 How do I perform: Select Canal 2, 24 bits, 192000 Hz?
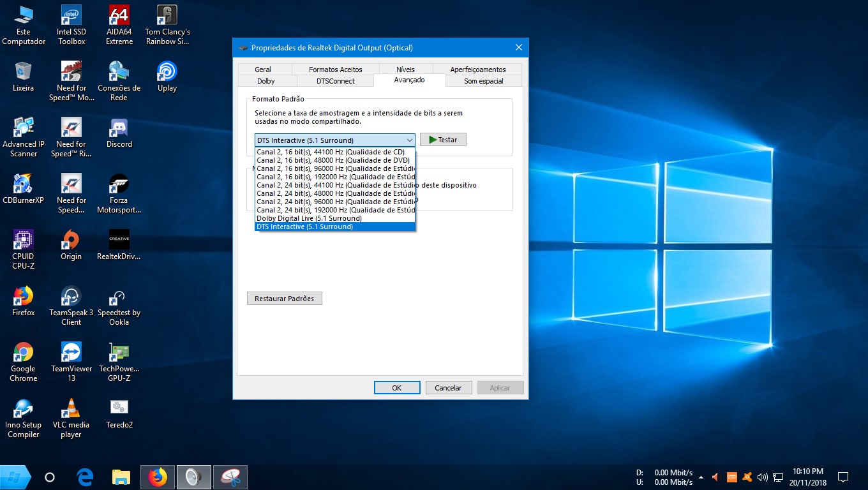click(x=335, y=210)
